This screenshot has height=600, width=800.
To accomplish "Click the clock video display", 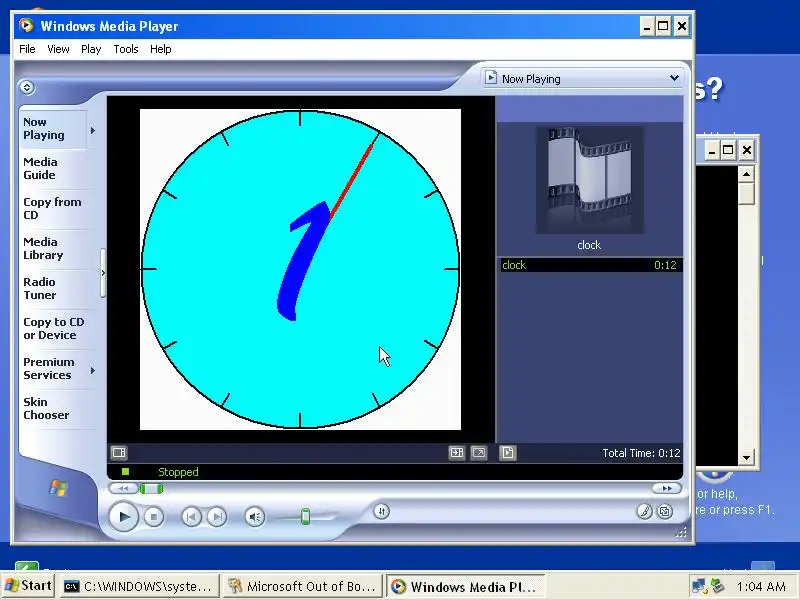I will (x=301, y=269).
